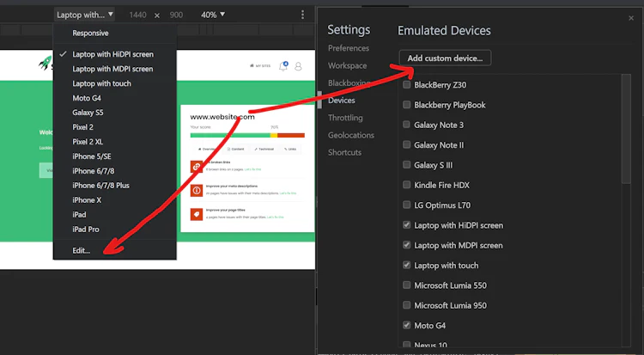Click MY SITES link in webpage header
This screenshot has width=644, height=355.
260,66
